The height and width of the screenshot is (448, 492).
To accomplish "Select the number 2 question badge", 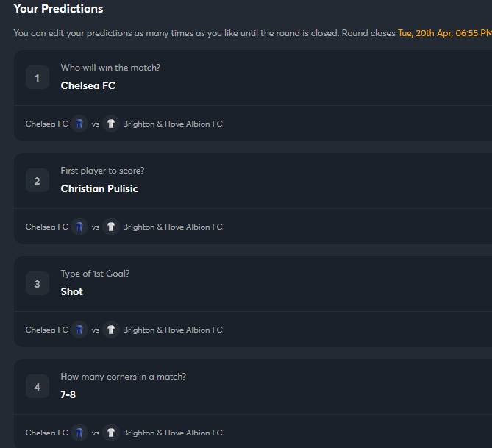I will tap(38, 180).
